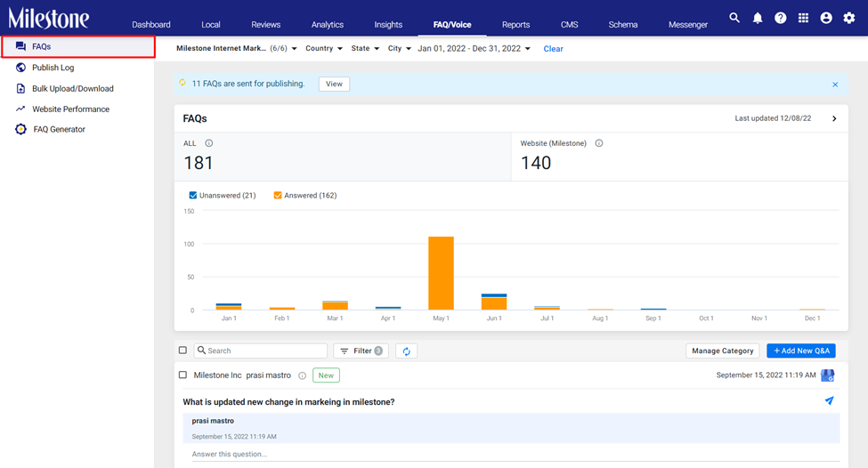Click the tall orange May bar
The image size is (868, 468).
click(442, 273)
